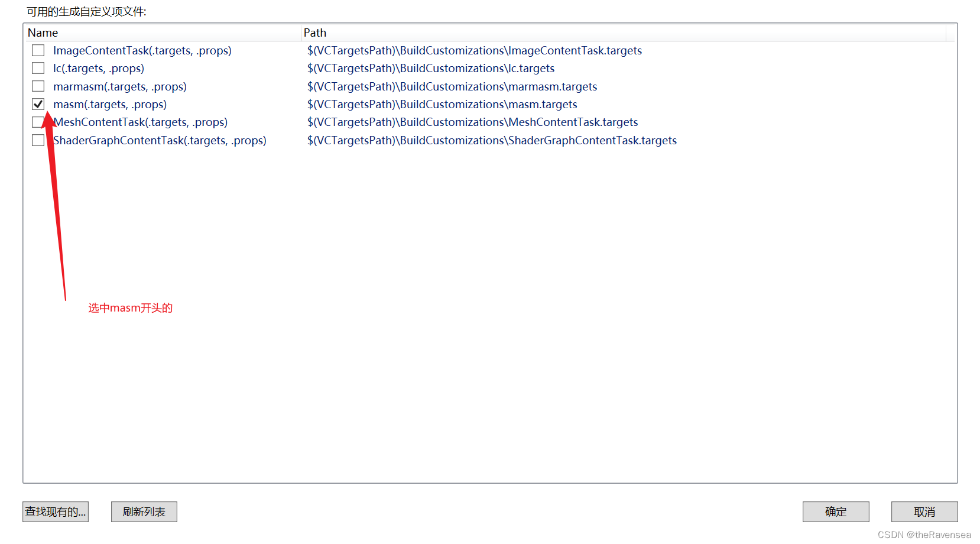Click the 确定 button to confirm
This screenshot has width=980, height=544.
tap(835, 511)
